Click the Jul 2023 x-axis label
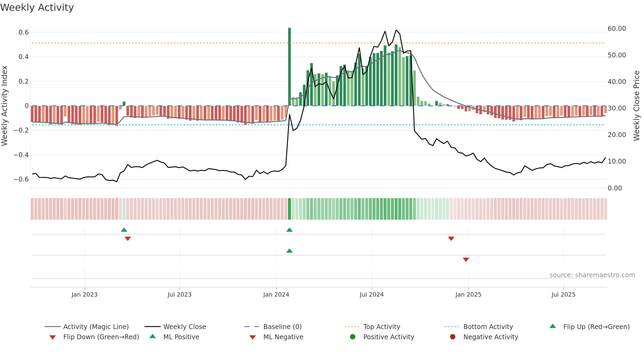This screenshot has height=362, width=644. click(x=180, y=294)
